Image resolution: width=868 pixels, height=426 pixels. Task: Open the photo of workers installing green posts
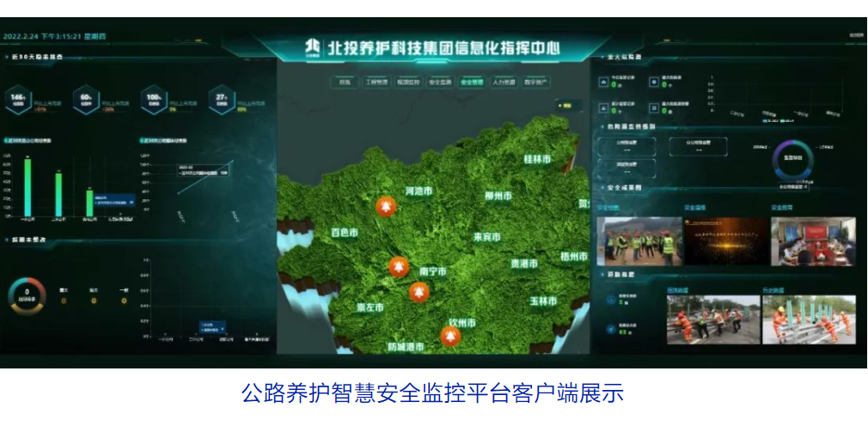coord(809,319)
